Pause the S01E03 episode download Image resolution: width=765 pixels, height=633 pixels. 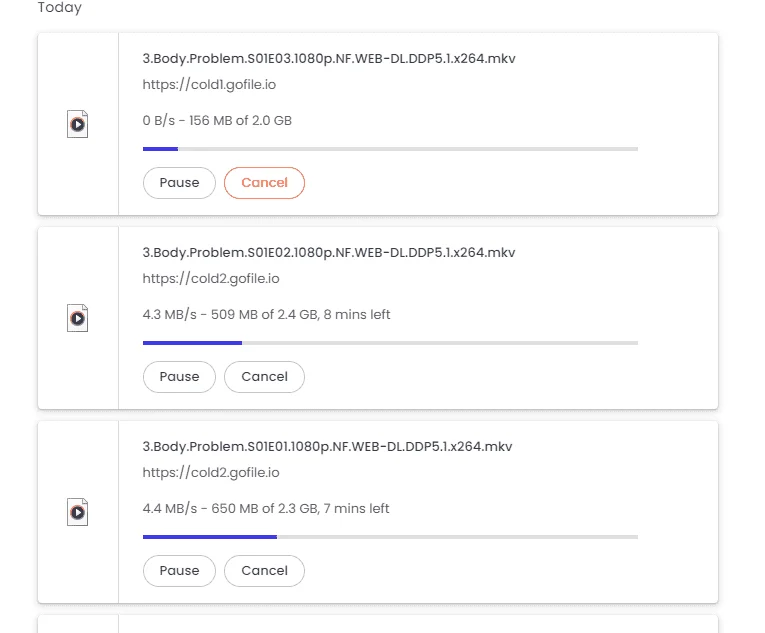179,183
